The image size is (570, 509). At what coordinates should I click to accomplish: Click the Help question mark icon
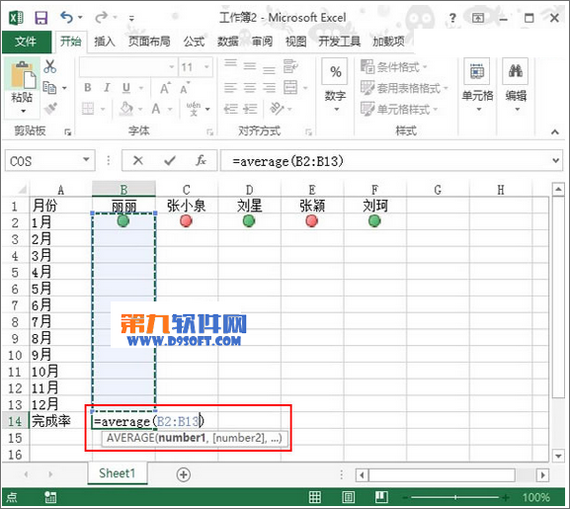(452, 17)
